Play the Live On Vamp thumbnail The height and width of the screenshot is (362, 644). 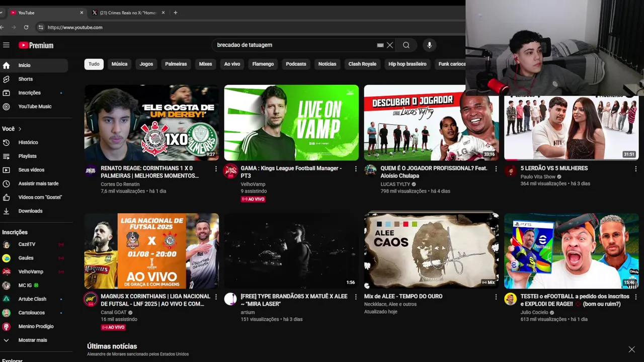[291, 123]
